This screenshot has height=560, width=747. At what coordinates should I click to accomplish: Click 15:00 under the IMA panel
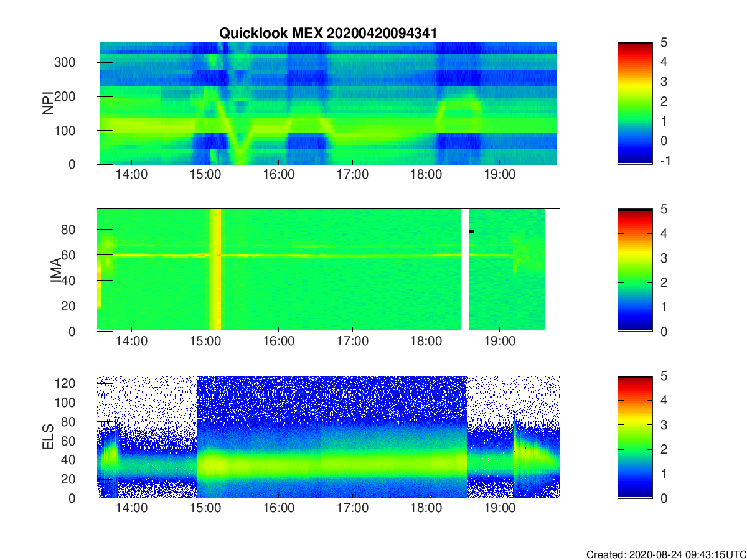tap(205, 342)
